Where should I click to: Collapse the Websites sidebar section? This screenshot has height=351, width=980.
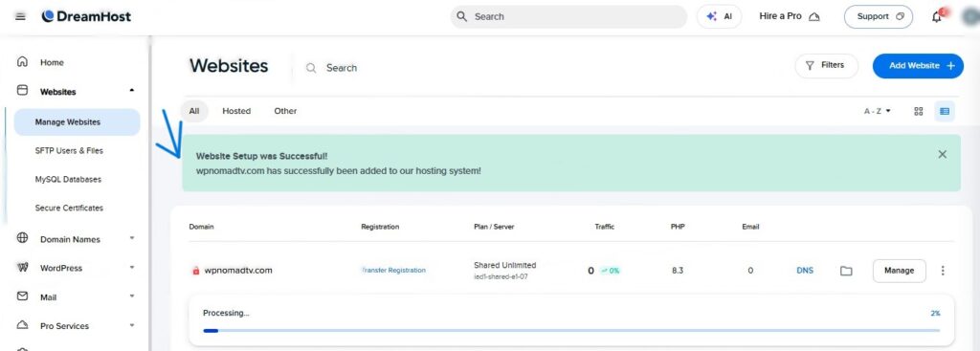(131, 91)
